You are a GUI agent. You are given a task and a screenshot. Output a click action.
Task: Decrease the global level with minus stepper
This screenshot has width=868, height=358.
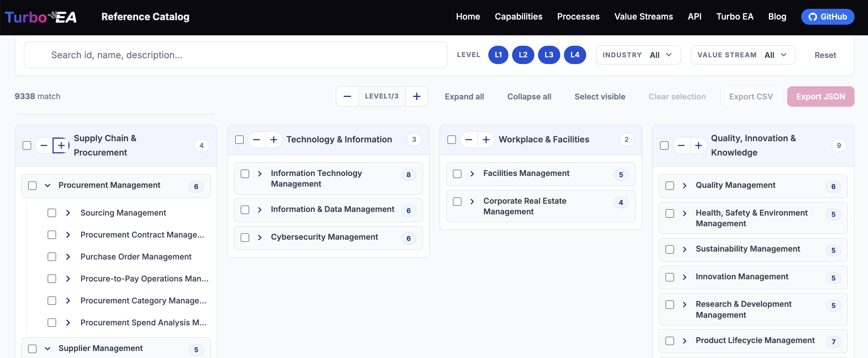(347, 96)
